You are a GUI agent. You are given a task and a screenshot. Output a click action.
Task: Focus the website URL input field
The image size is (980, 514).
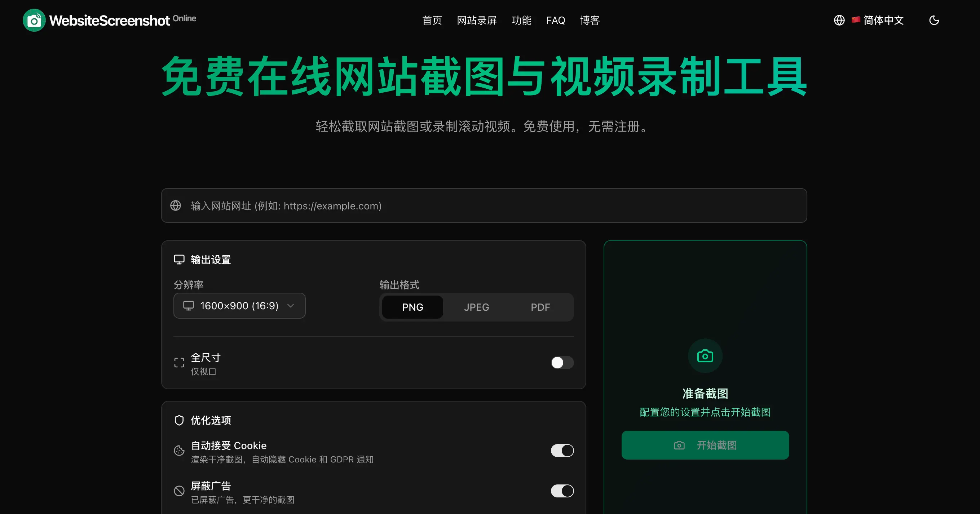tap(484, 205)
